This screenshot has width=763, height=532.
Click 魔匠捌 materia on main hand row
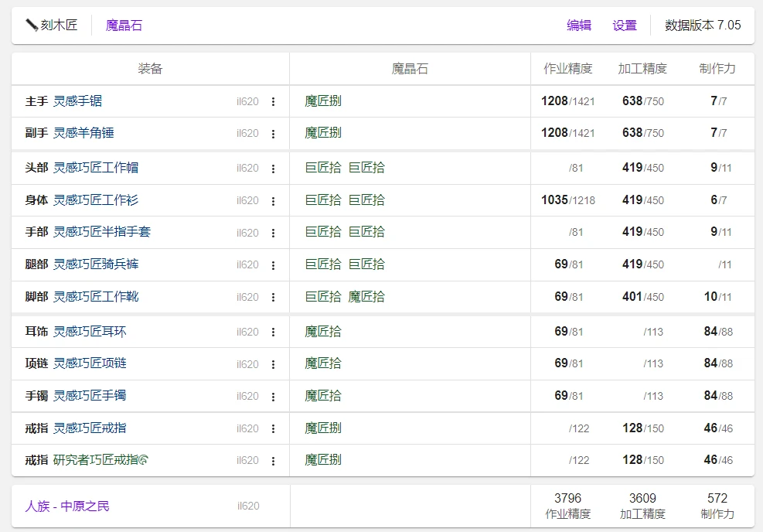tap(323, 101)
